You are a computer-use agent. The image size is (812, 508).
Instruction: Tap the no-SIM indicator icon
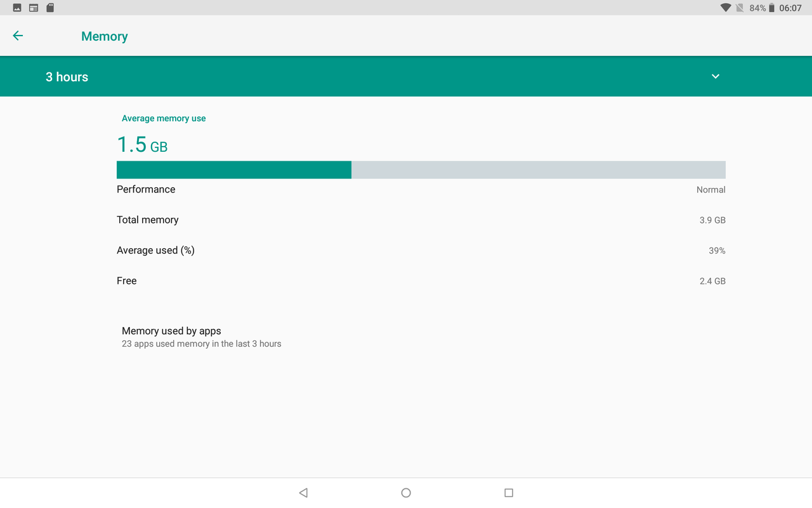pos(741,8)
